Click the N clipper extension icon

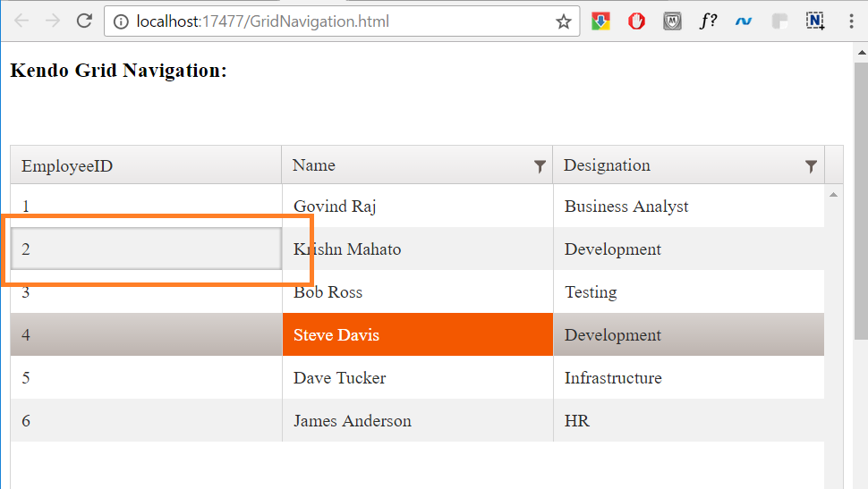814,21
